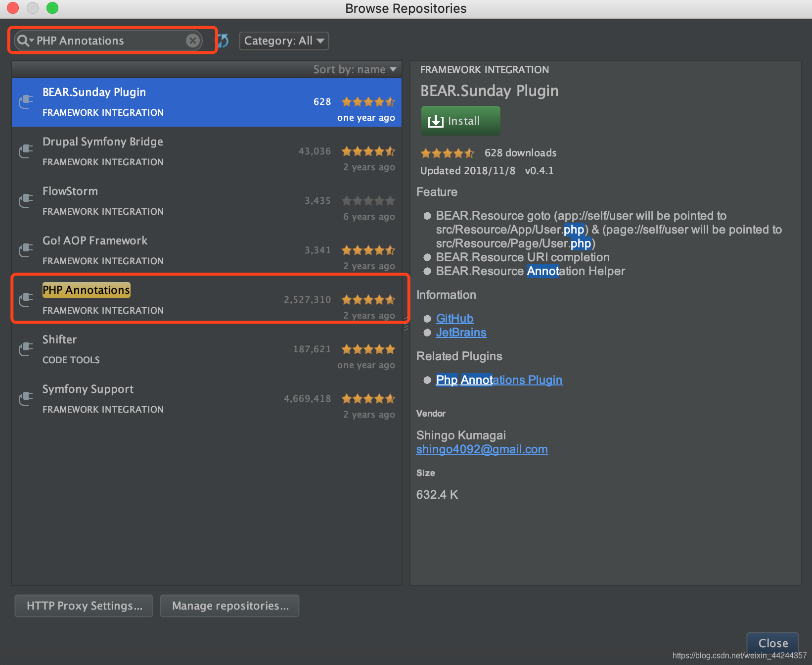
Task: Click the v0.4.1 version label
Action: pyautogui.click(x=539, y=171)
